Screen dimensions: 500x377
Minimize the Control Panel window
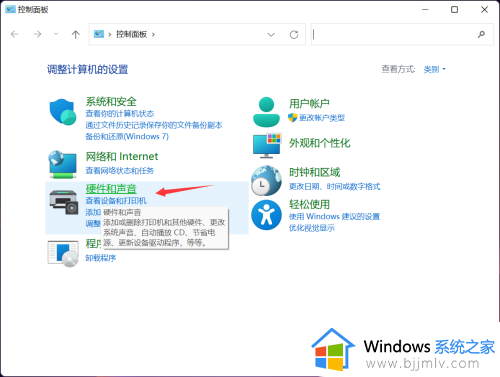click(425, 10)
